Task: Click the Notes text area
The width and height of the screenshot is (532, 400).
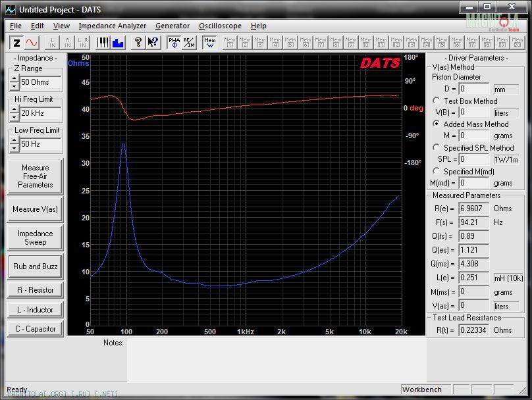Action: click(277, 361)
